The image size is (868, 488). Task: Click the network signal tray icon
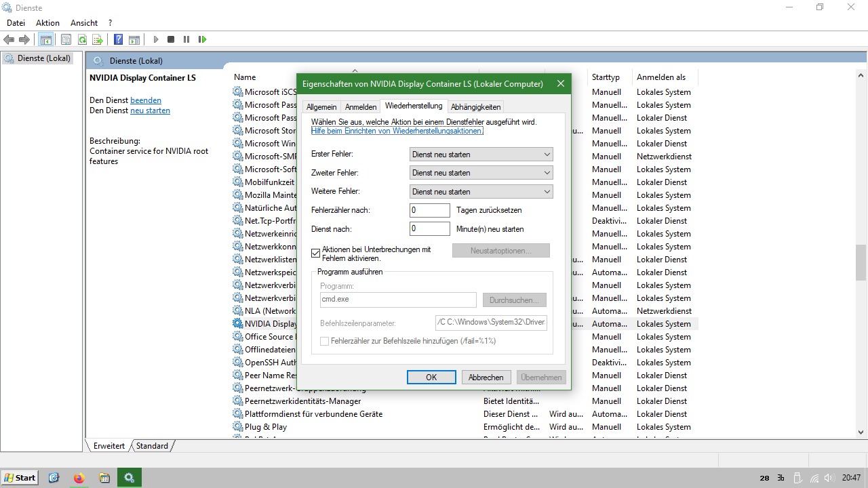click(x=814, y=478)
